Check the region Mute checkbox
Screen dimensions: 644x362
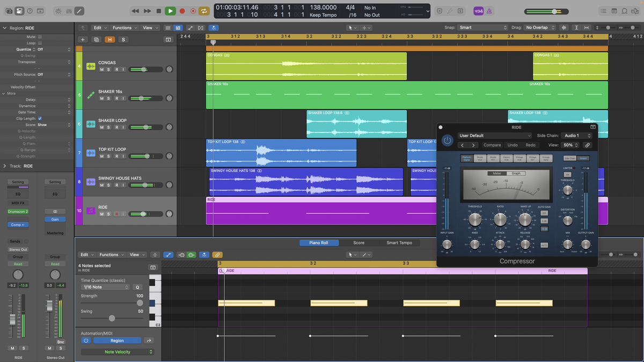(40, 37)
